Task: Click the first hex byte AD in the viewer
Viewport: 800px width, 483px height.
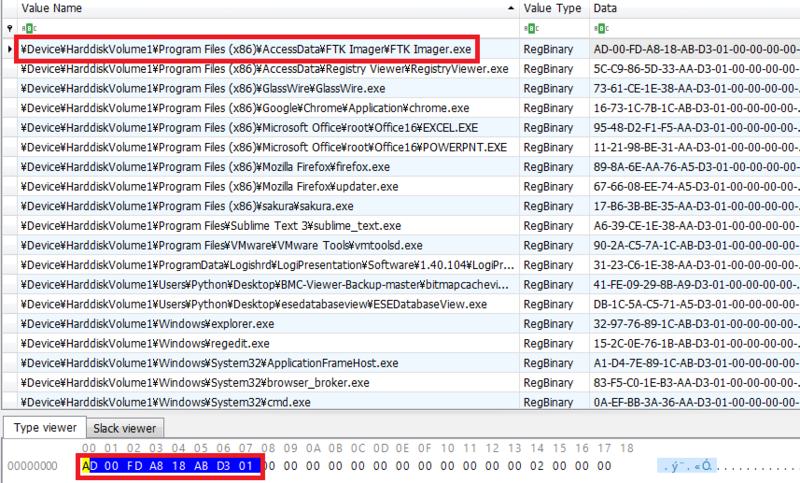Action: [89, 466]
